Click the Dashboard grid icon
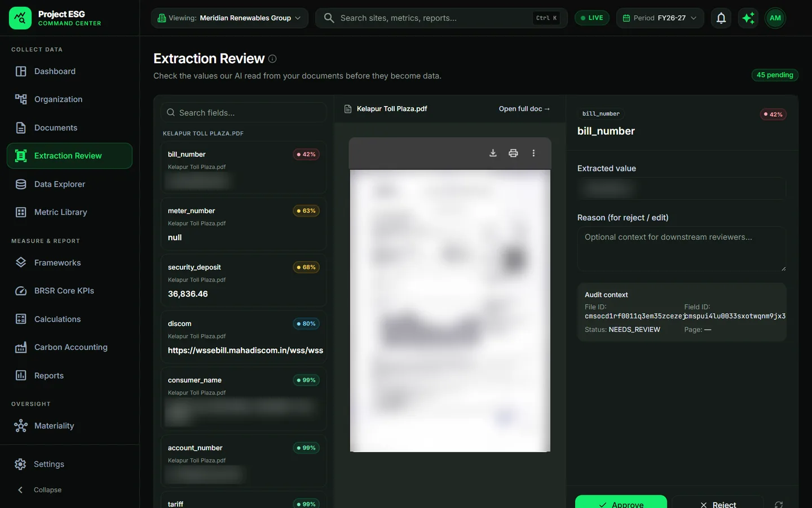812x508 pixels. tap(21, 71)
